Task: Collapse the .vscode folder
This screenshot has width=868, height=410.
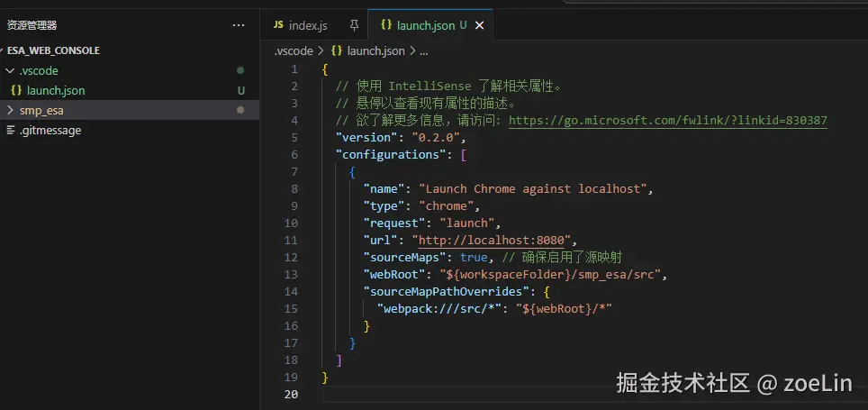Action: [9, 71]
